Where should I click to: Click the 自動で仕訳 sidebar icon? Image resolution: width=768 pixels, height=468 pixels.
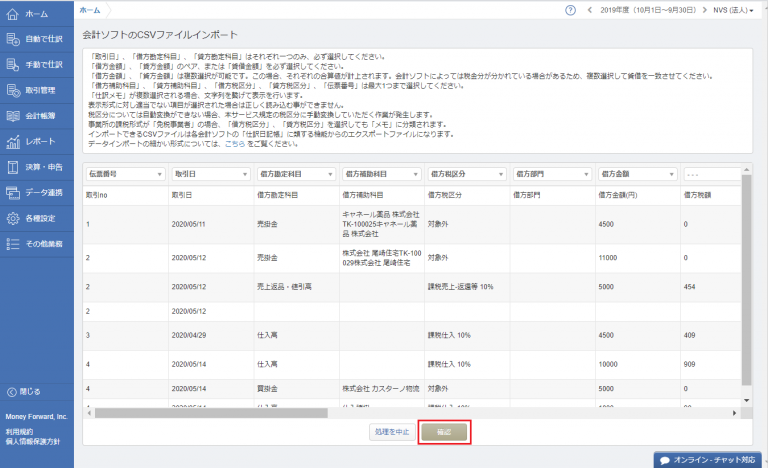tap(13, 39)
